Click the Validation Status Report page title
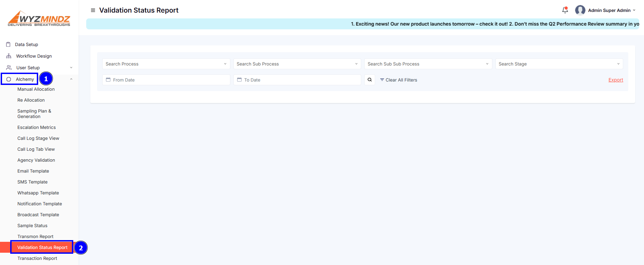Viewport: 644px width, 265px height. [139, 10]
